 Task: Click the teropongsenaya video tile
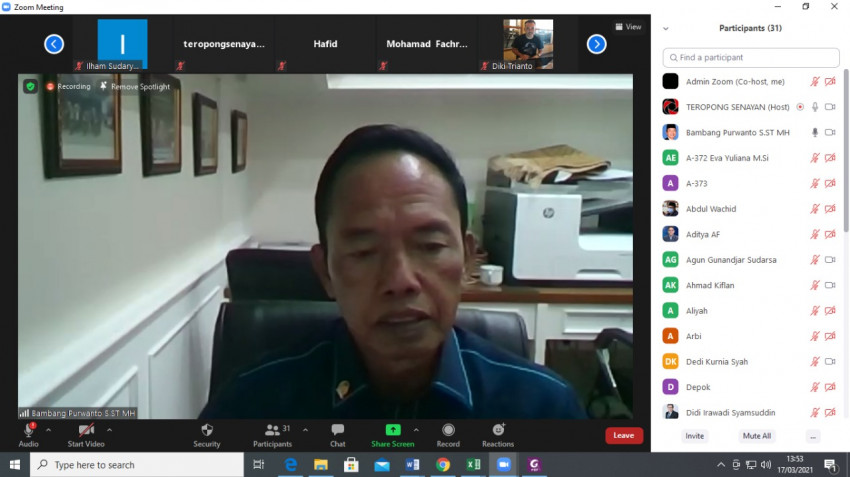[x=224, y=44]
